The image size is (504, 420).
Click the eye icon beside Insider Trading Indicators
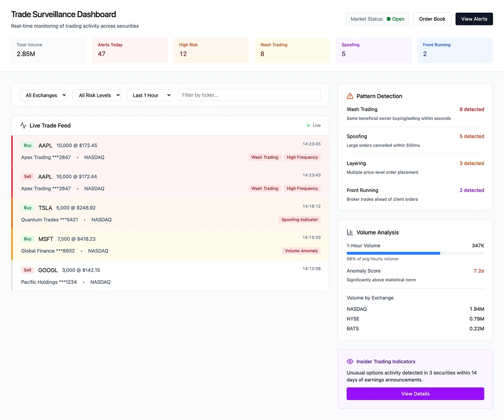(x=350, y=361)
